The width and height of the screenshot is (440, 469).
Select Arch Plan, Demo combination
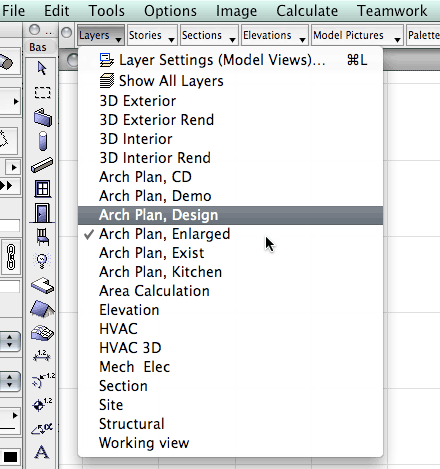pos(230,196)
